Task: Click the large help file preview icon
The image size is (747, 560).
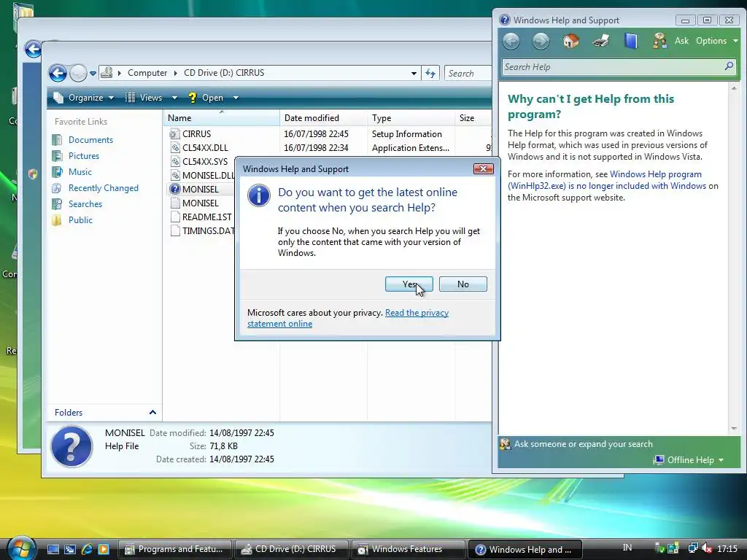Action: tap(71, 447)
